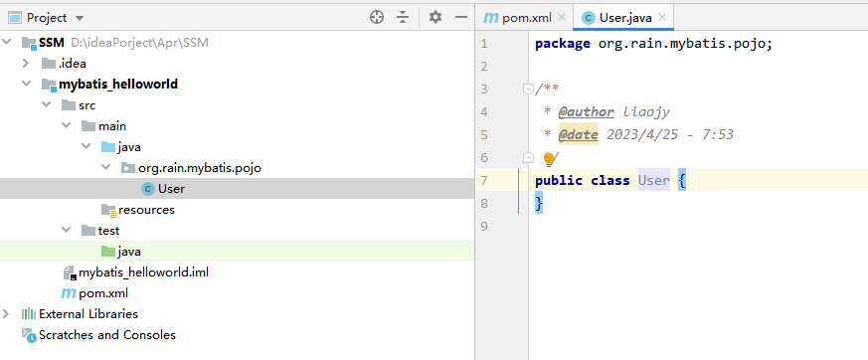Viewport: 868px width, 360px height.
Task: Click the class icon on User.java tab
Action: (x=589, y=18)
